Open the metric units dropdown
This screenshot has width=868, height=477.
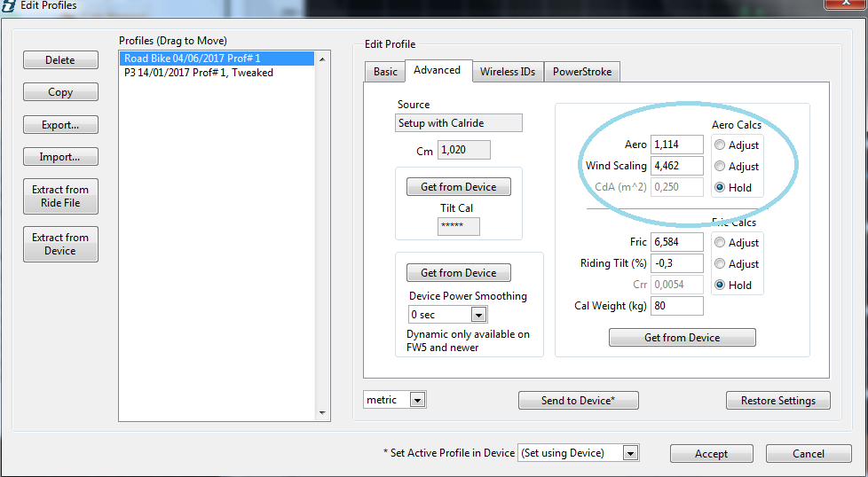coord(417,400)
